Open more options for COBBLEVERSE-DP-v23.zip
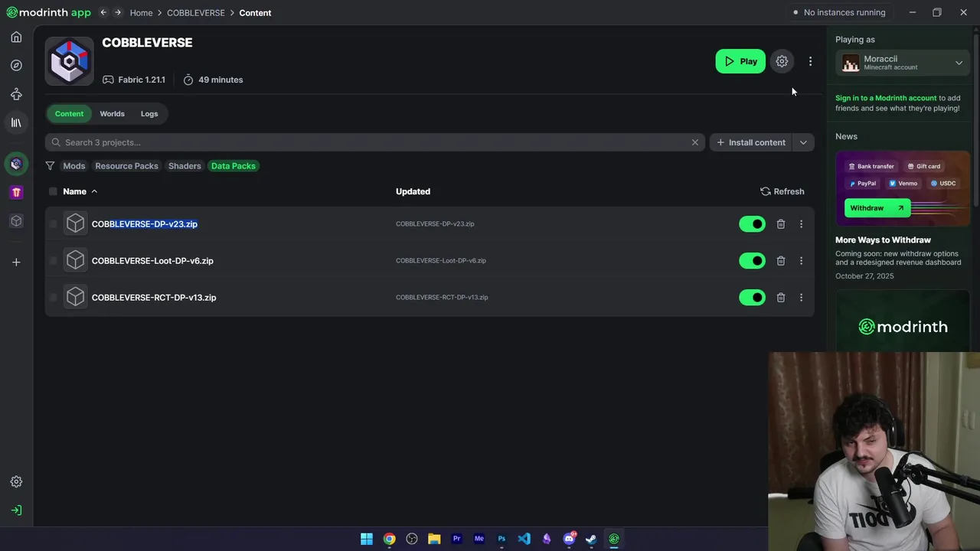 click(x=801, y=224)
